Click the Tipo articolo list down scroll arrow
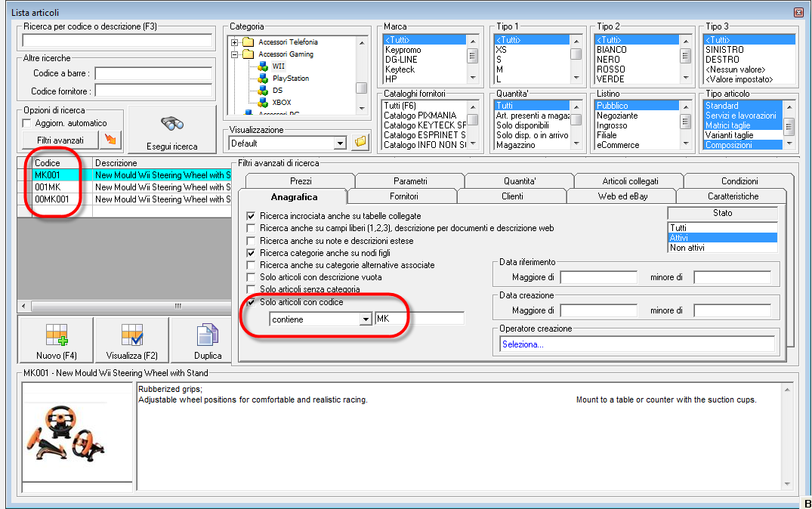 (x=789, y=143)
